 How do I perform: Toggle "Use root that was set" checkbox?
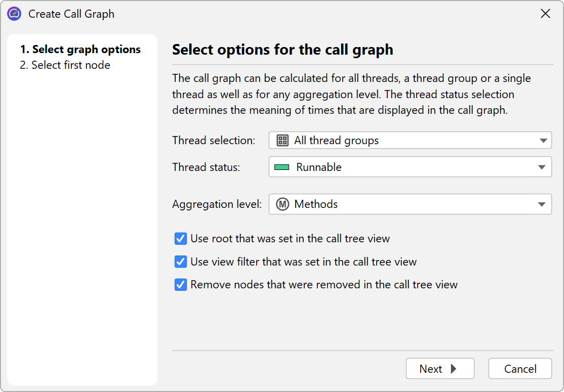click(x=181, y=239)
